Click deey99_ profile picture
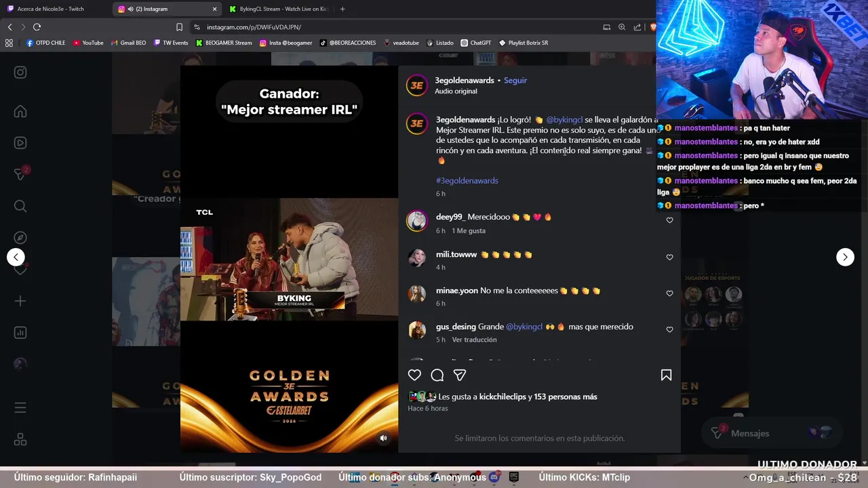The image size is (868, 488). tap(416, 220)
